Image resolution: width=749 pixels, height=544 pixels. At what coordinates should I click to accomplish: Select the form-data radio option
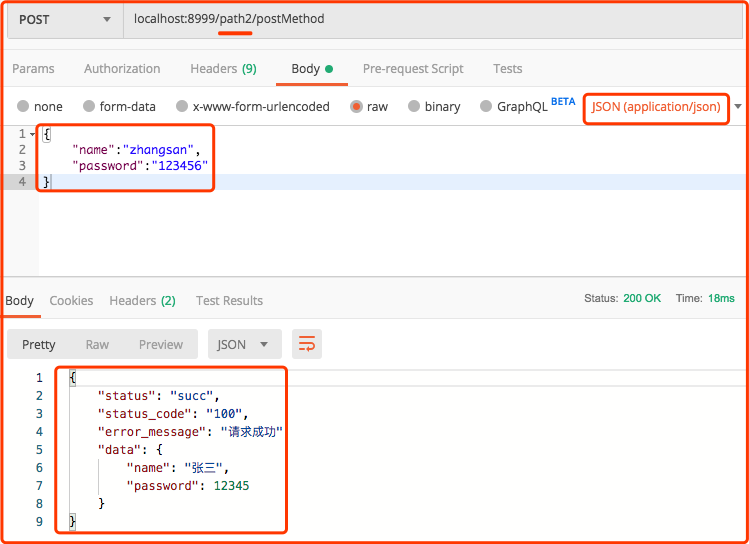pos(89,106)
